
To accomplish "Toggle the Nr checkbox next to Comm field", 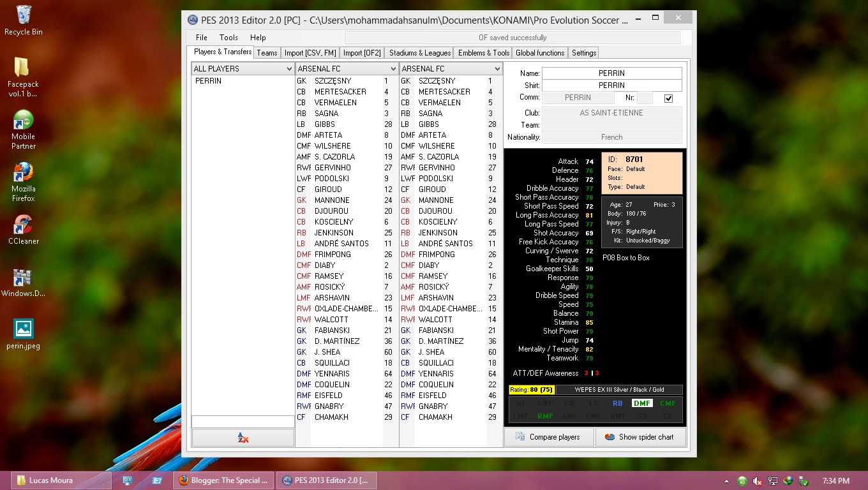I will click(669, 97).
